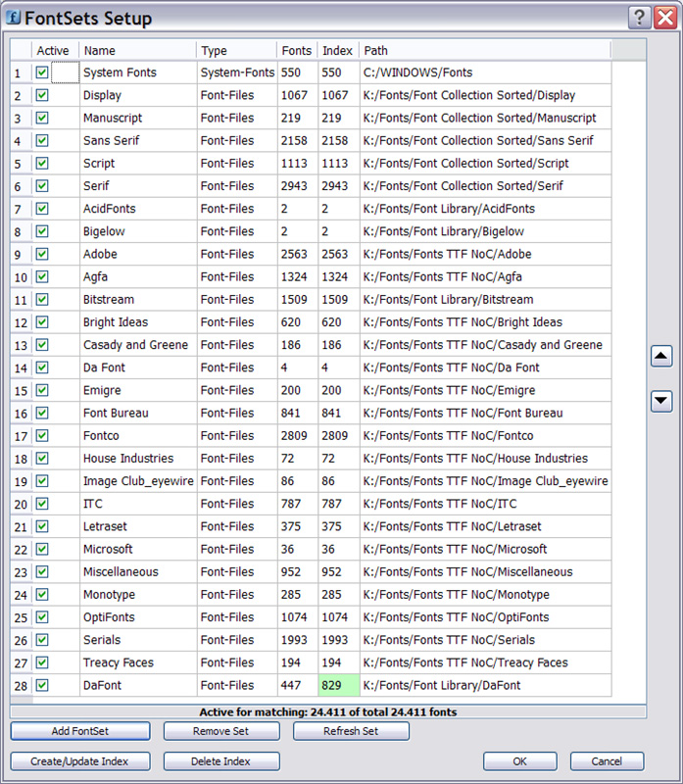Select row header number 28
Image resolution: width=683 pixels, height=784 pixels.
(21, 685)
